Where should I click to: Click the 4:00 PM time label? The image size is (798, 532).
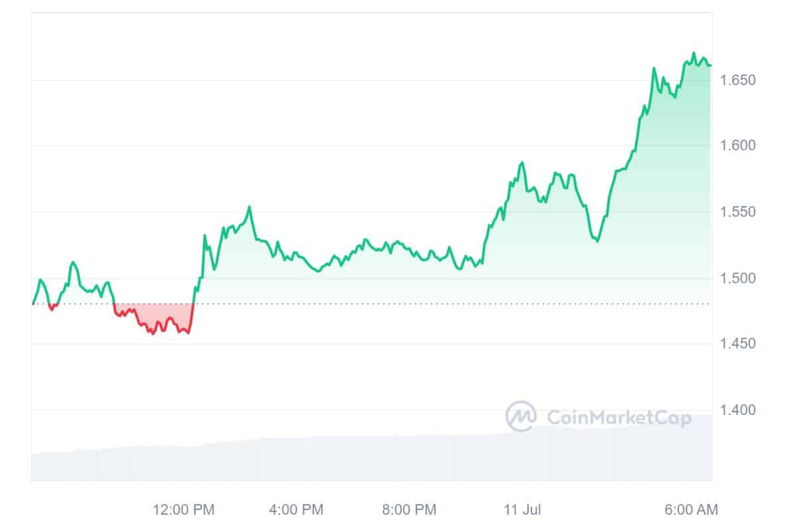296,510
